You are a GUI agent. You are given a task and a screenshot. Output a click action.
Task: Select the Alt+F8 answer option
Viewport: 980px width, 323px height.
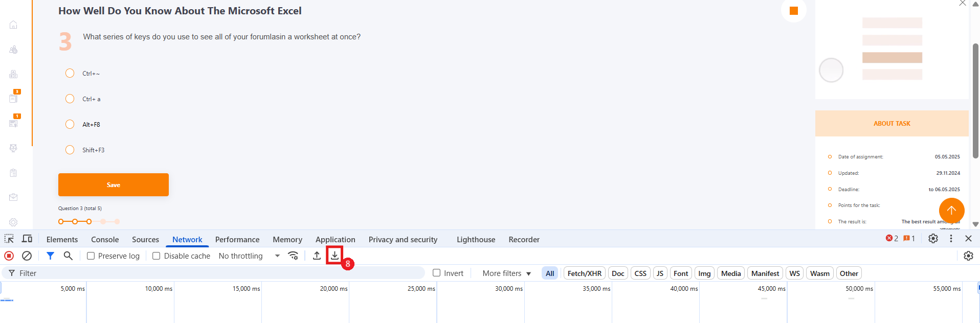(70, 124)
